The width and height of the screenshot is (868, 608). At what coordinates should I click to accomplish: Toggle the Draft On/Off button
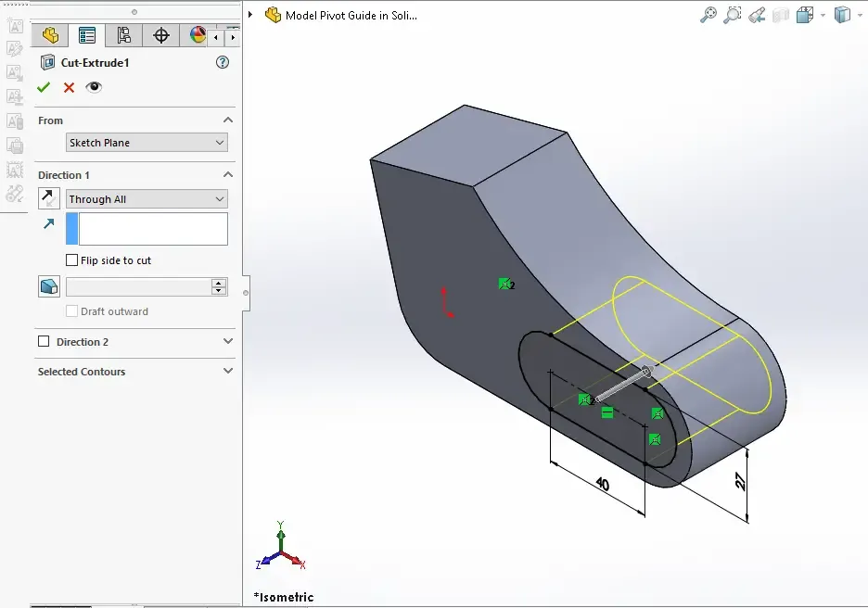(49, 286)
